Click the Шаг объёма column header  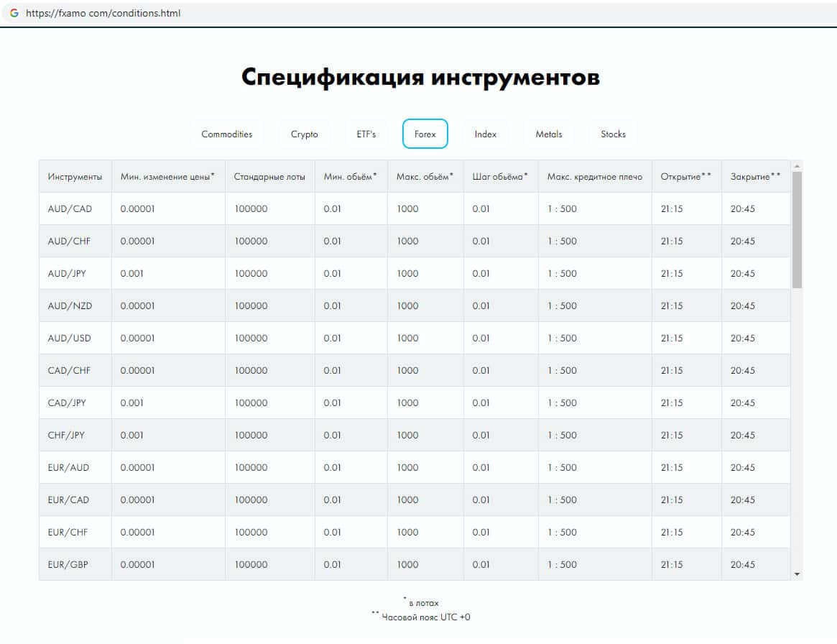coord(501,176)
